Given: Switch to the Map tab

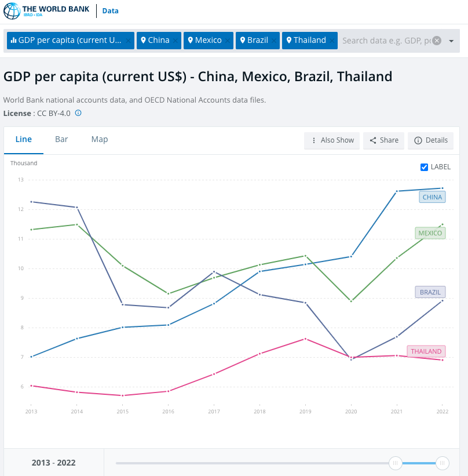Looking at the screenshot, I should point(100,140).
